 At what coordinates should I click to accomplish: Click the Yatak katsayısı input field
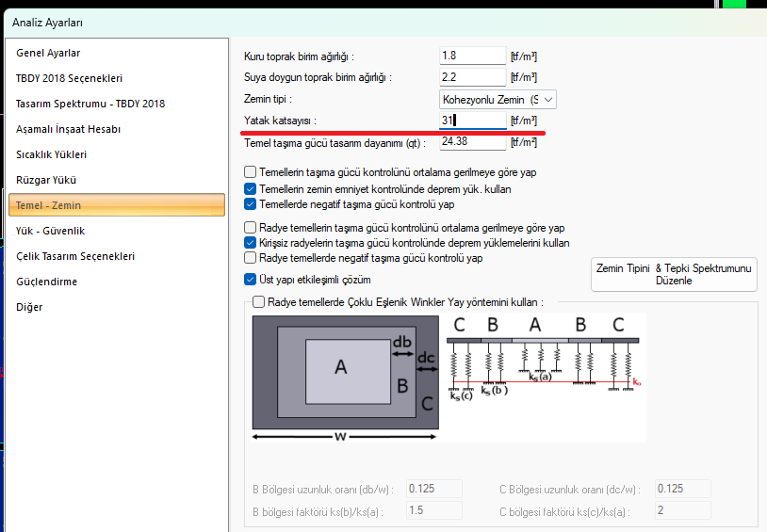click(472, 121)
